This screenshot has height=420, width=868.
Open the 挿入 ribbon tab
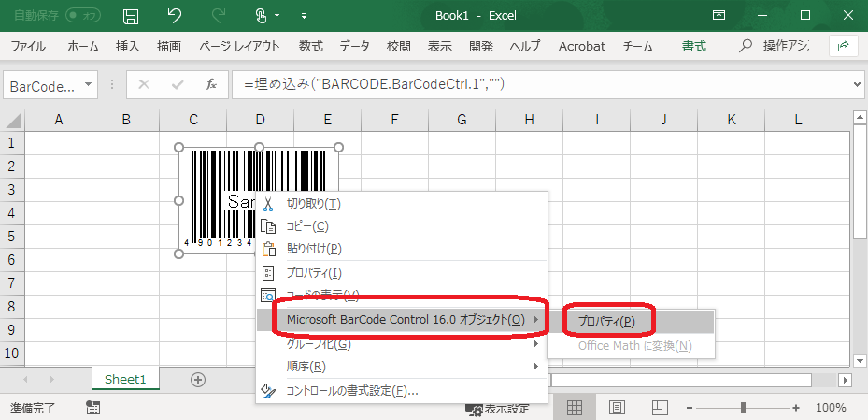pyautogui.click(x=128, y=47)
